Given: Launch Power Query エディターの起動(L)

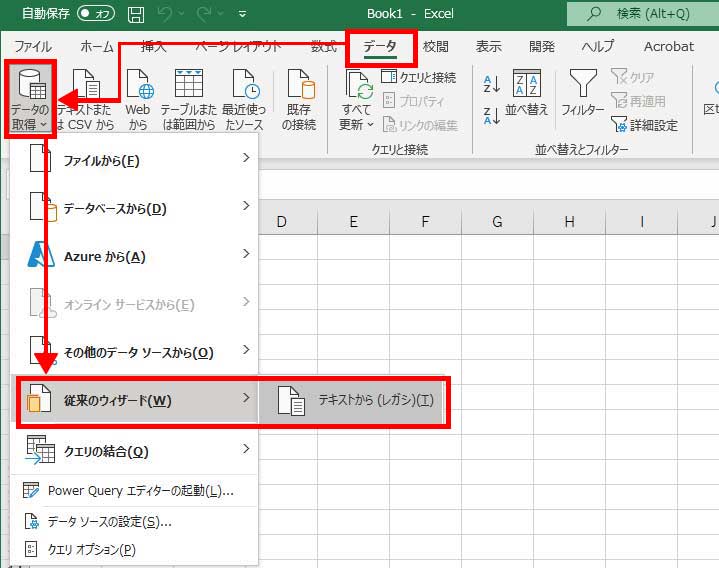Looking at the screenshot, I should [134, 491].
